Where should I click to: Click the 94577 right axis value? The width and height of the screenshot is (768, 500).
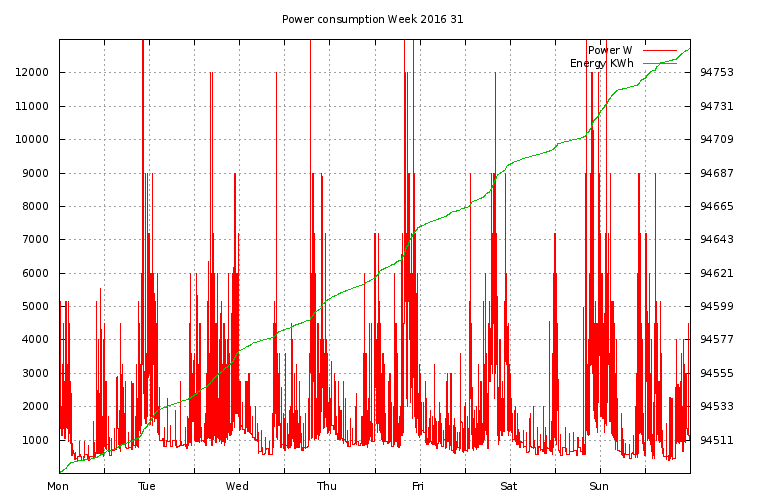[x=717, y=339]
